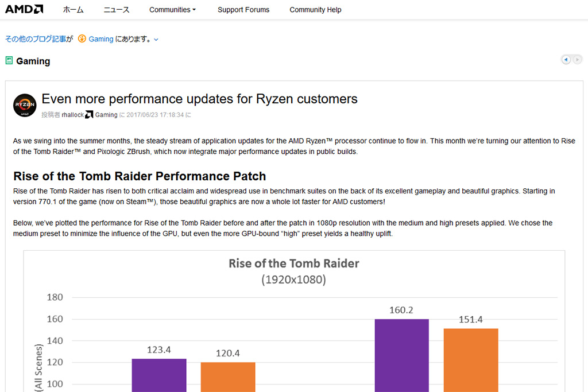588x392 pixels.
Task: Click the AMD badge icon next to rhallock
Action: click(89, 115)
